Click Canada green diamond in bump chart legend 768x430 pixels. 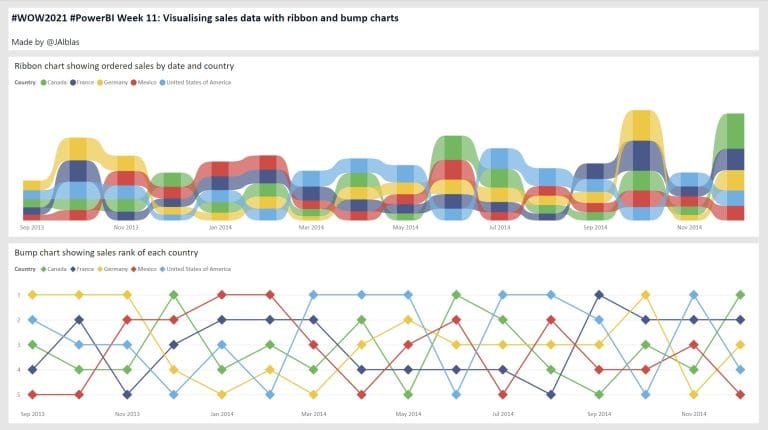[x=43, y=269]
